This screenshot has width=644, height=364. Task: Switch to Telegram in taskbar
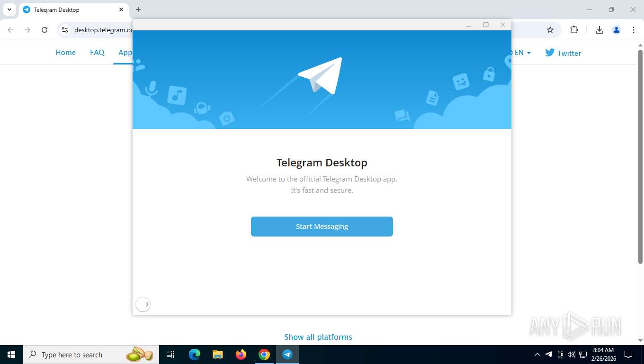tap(287, 355)
